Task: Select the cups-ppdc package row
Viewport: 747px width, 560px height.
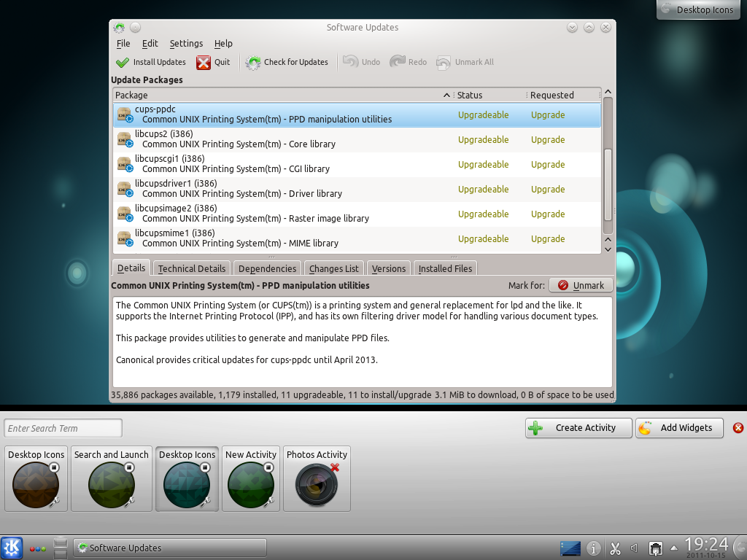Action: (x=357, y=114)
